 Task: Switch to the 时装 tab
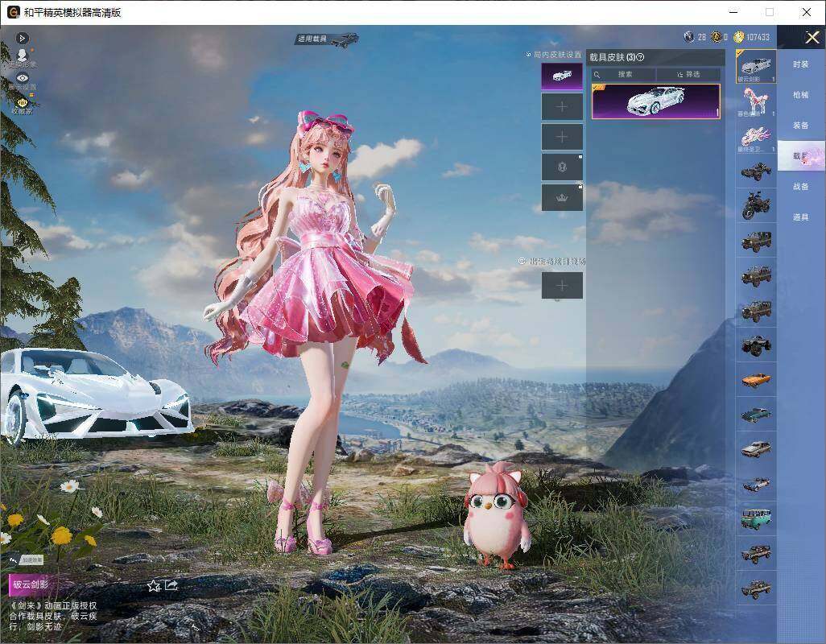[x=801, y=64]
